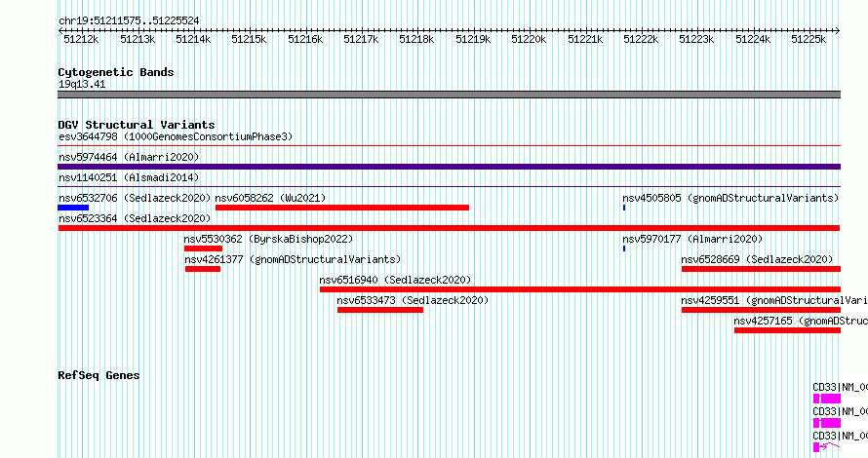Click the 51219k ruler tick
This screenshot has height=458, width=868.
click(473, 39)
